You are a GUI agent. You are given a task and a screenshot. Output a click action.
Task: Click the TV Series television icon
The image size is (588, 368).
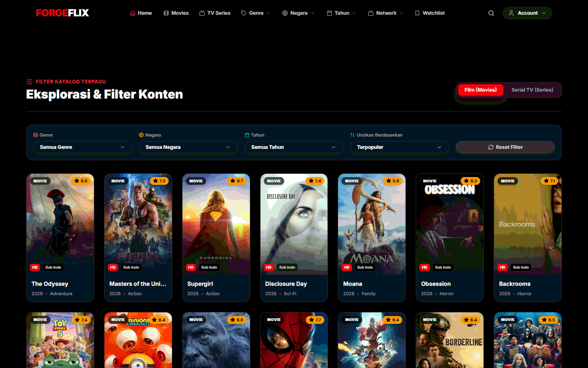click(202, 13)
